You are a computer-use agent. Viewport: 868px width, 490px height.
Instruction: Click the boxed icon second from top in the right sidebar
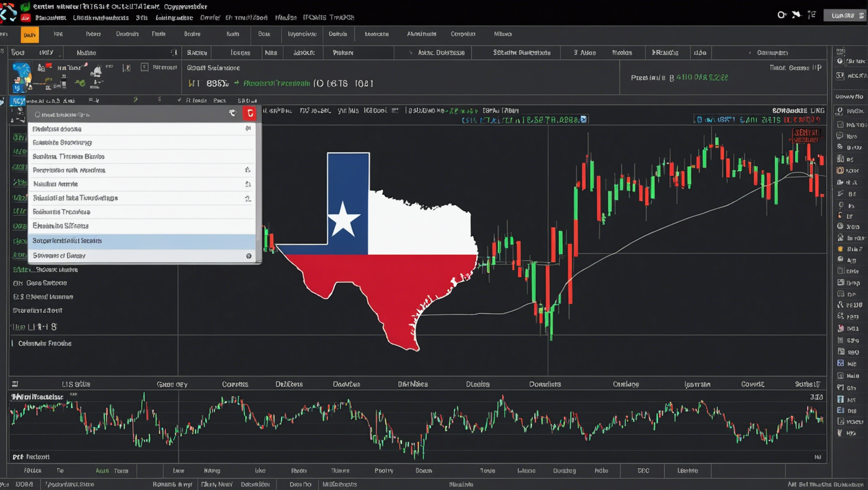click(x=840, y=75)
